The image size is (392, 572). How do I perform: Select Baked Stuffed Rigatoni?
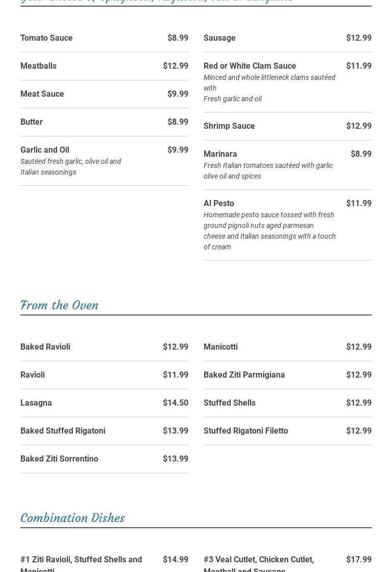[63, 431]
